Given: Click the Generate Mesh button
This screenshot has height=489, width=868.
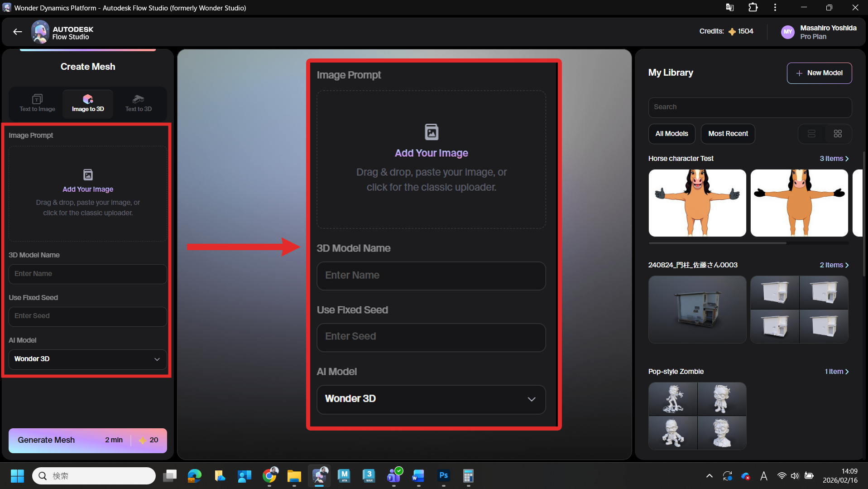Looking at the screenshot, I should pyautogui.click(x=88, y=440).
